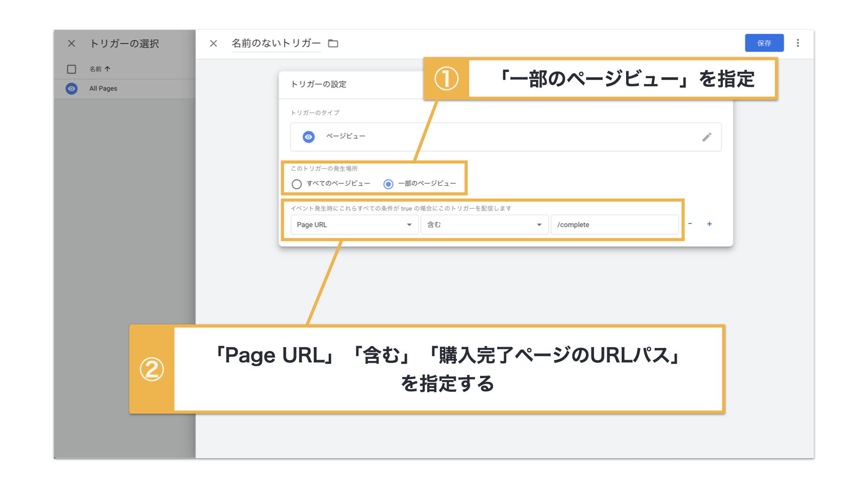Select the すべてのページビュー radio button

pyautogui.click(x=297, y=184)
